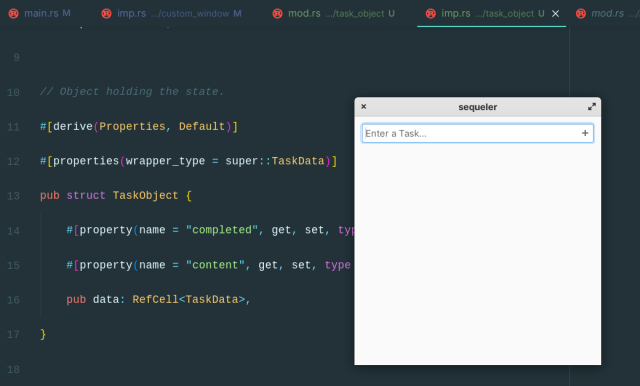Click 'RefCell<TaskData>' on line 16

click(x=189, y=299)
